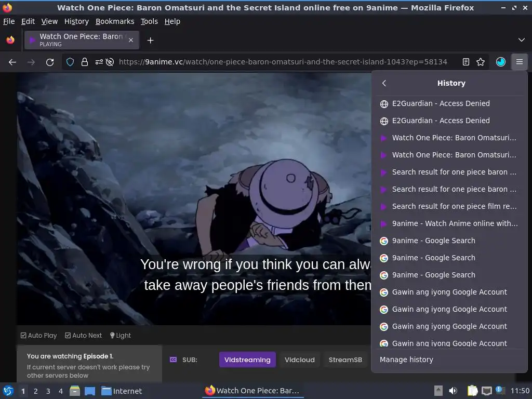
Task: Open second Search result for one piece baron entry
Action: [449, 189]
